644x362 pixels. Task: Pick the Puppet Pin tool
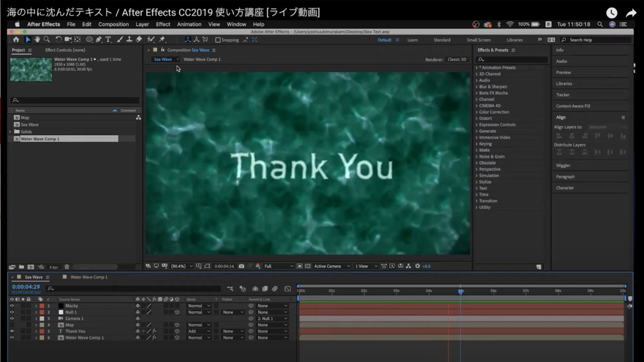click(163, 39)
